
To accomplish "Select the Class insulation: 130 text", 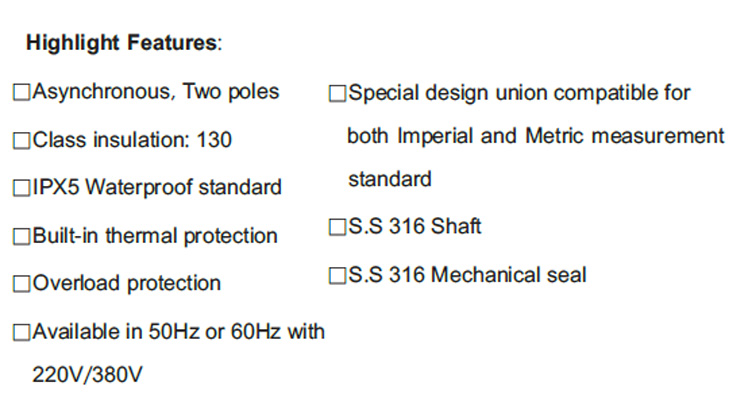I will pyautogui.click(x=132, y=140).
